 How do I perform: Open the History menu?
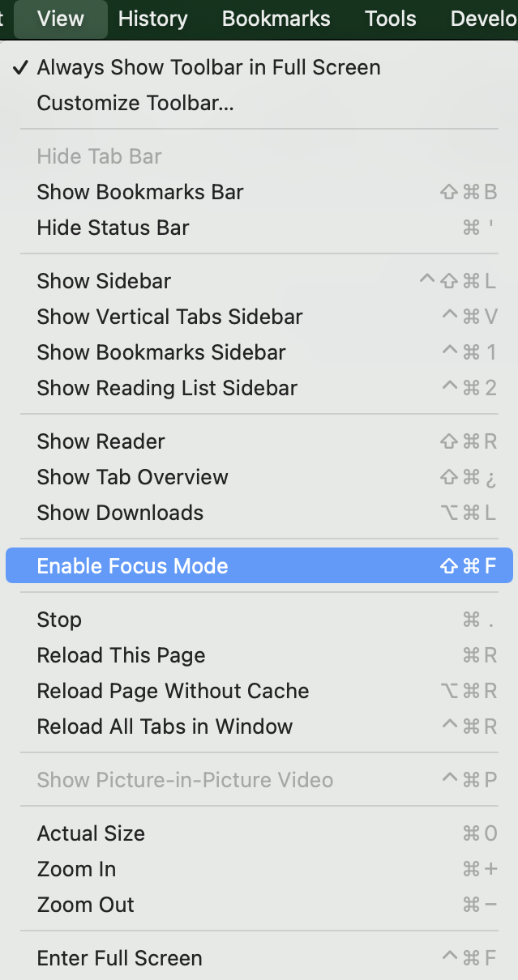(152, 18)
